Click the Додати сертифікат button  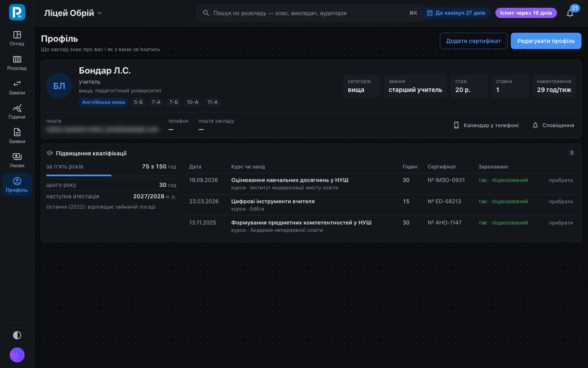pos(473,41)
